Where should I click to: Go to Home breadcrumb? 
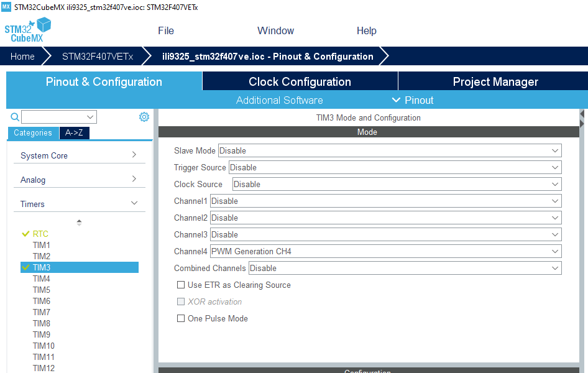22,56
